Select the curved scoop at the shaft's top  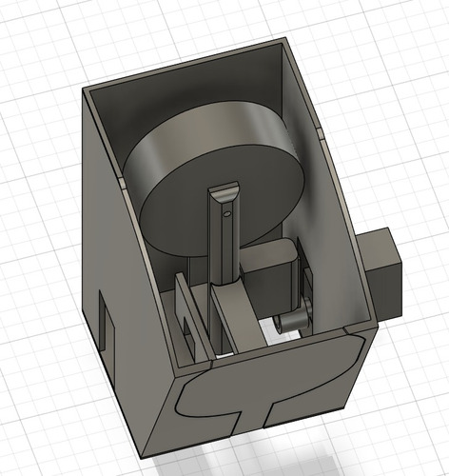point(225,193)
